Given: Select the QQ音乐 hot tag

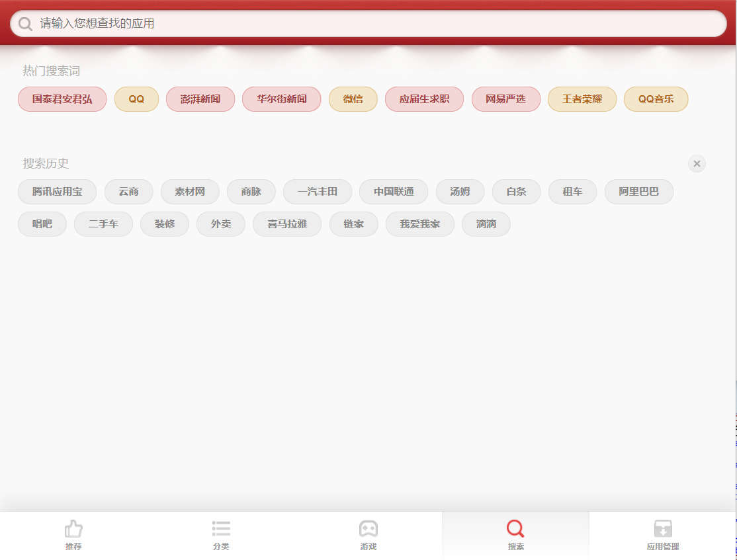Looking at the screenshot, I should 656,99.
